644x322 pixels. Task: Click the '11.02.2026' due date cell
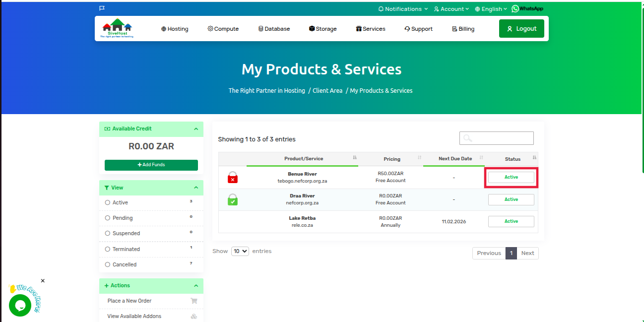[x=454, y=221]
